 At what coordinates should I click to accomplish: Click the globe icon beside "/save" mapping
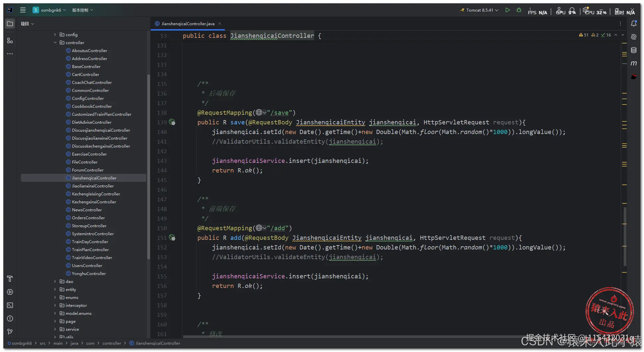(261, 112)
